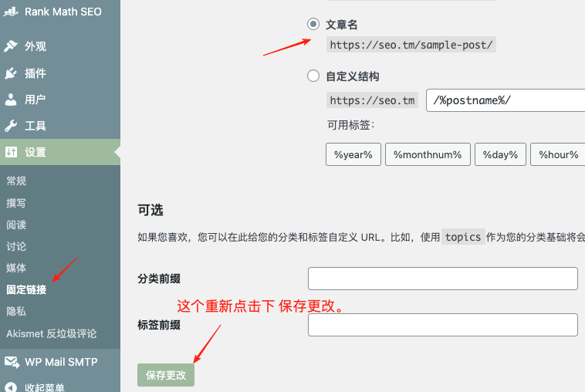Click the WP Mail SMTP envelope icon
The image size is (585, 392).
[x=11, y=362]
